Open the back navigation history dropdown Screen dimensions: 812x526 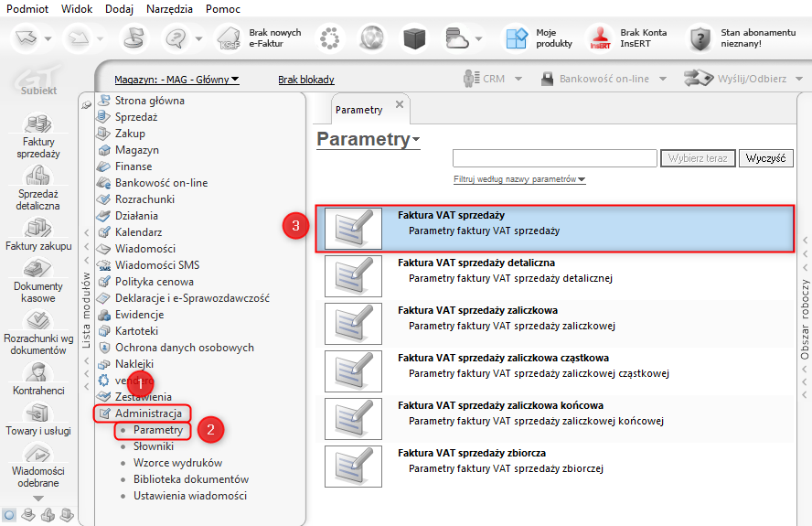tap(48, 38)
